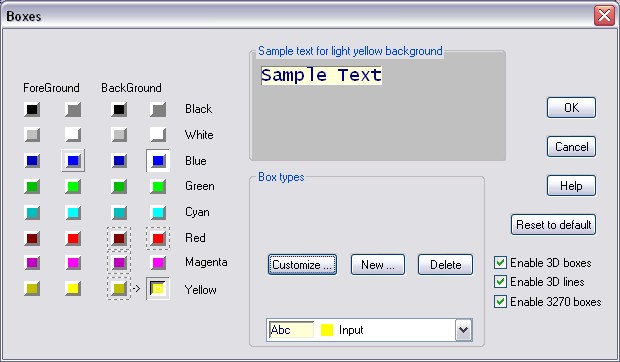
Task: Create a box type with New ...
Action: click(x=378, y=264)
